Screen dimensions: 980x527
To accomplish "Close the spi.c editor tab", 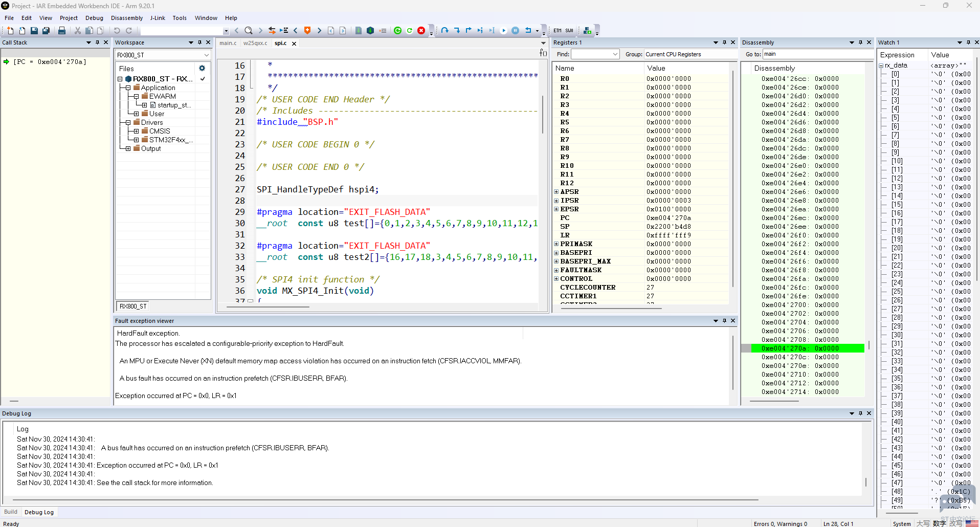I will pyautogui.click(x=294, y=43).
